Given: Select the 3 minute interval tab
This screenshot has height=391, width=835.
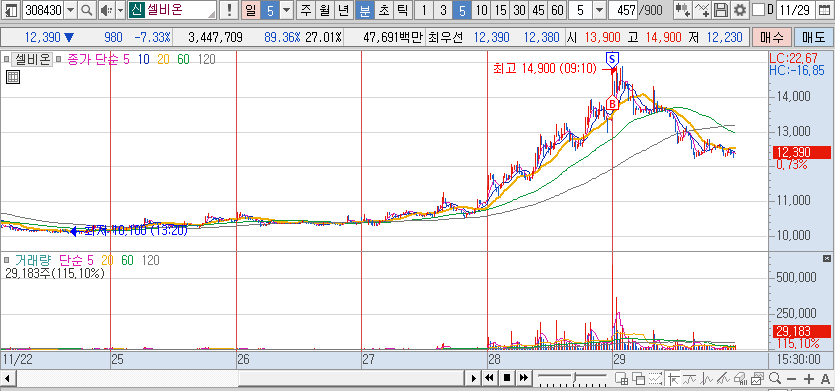Looking at the screenshot, I should pyautogui.click(x=443, y=10).
